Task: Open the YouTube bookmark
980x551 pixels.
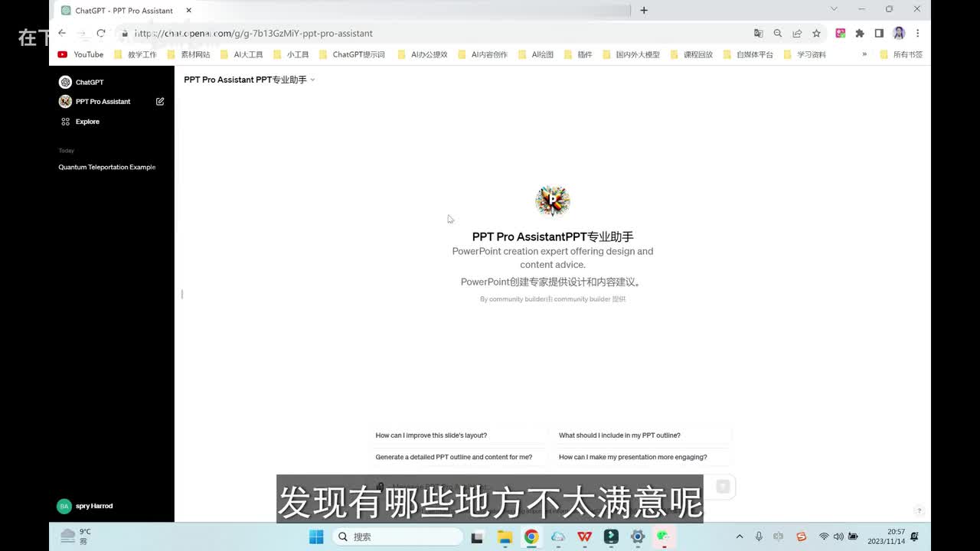Action: (80, 54)
